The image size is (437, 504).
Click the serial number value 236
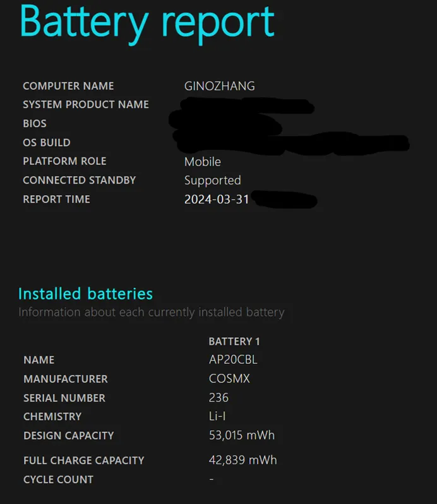218,398
